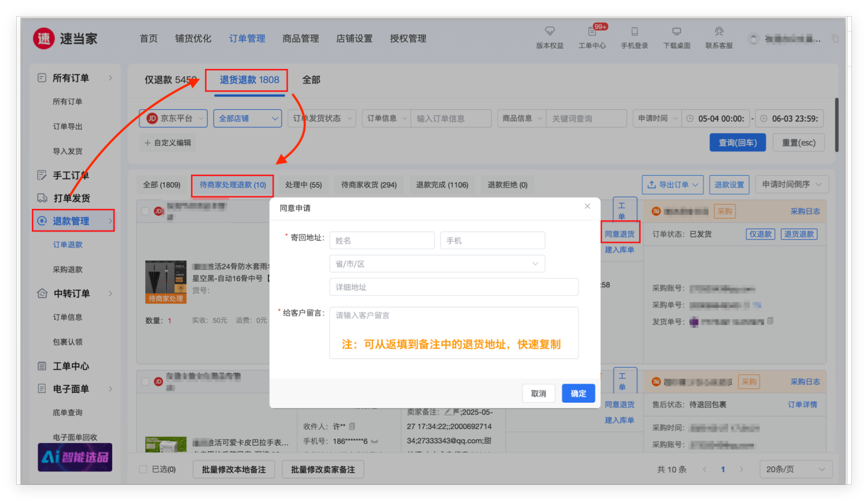The width and height of the screenshot is (868, 501).
Task: Open the 20条/页 page size dropdown
Action: [x=795, y=469]
